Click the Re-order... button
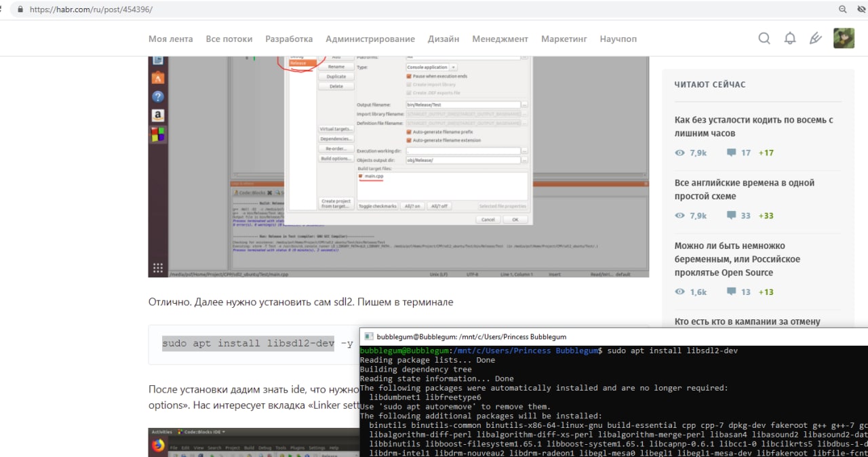This screenshot has height=457, width=868. point(336,148)
